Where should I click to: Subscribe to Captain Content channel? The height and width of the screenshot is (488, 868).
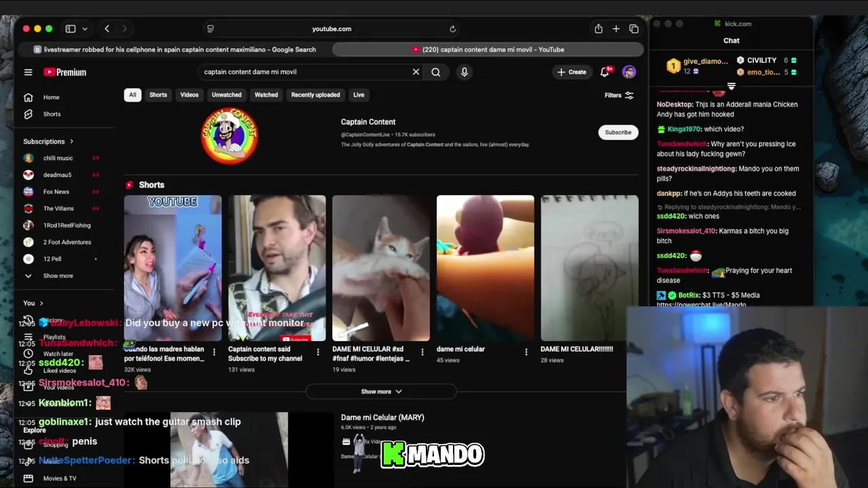618,132
